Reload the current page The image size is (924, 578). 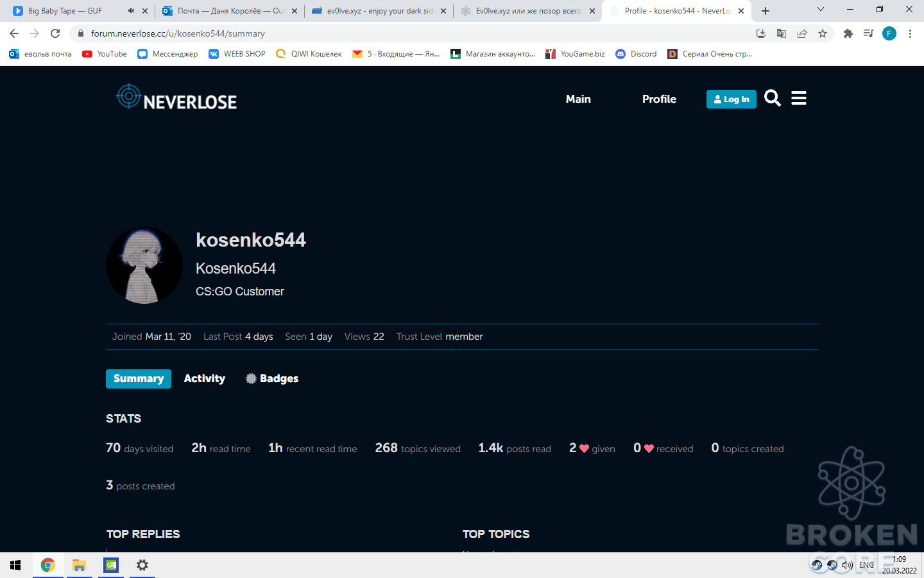(x=55, y=33)
